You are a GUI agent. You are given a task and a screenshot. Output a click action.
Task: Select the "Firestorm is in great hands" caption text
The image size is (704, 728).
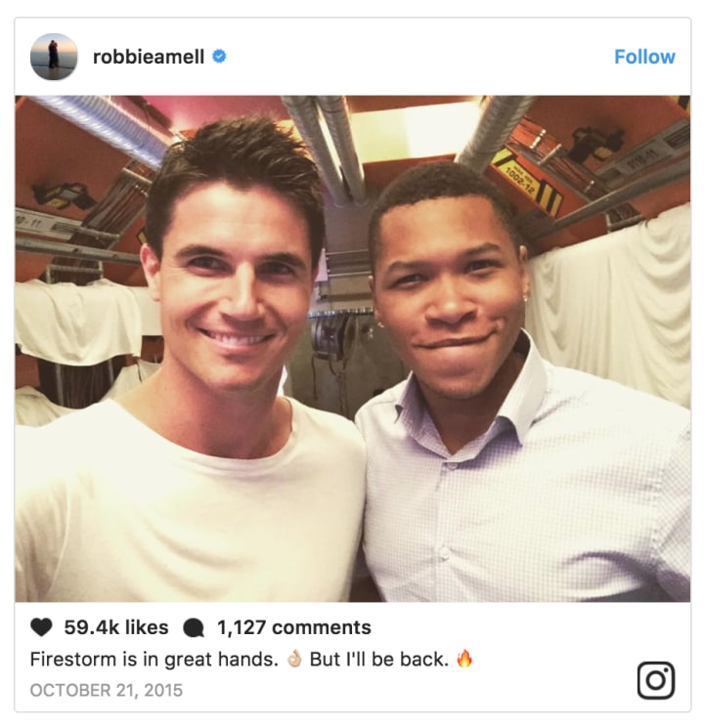click(154, 659)
